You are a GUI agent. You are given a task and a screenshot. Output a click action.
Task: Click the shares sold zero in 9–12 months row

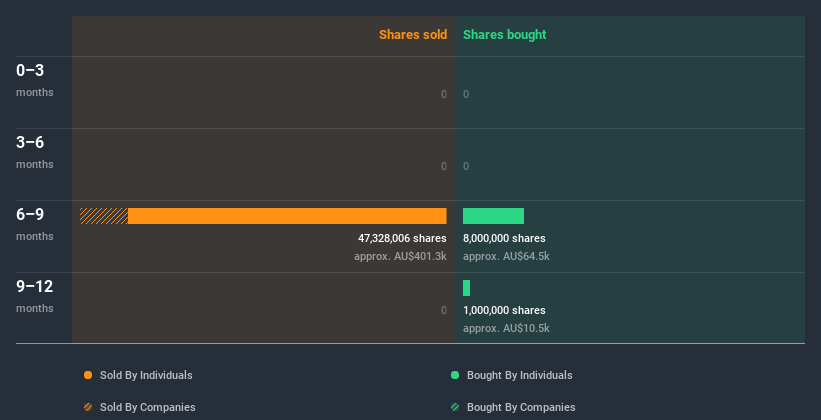444,310
